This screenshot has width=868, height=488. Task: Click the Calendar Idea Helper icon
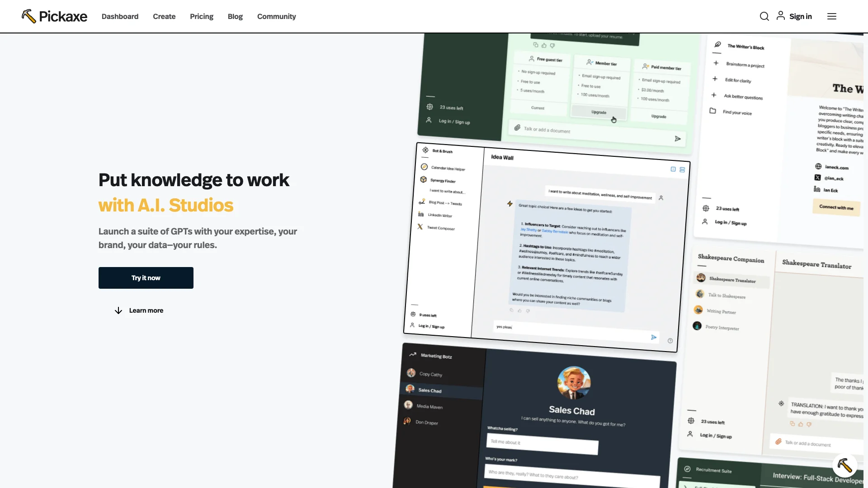click(x=424, y=169)
